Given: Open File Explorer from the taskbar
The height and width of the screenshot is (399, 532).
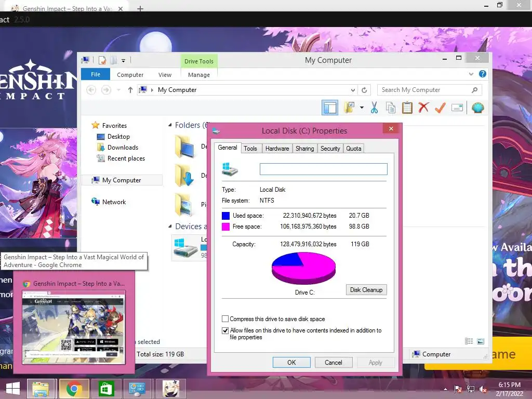Looking at the screenshot, I should coord(41,389).
